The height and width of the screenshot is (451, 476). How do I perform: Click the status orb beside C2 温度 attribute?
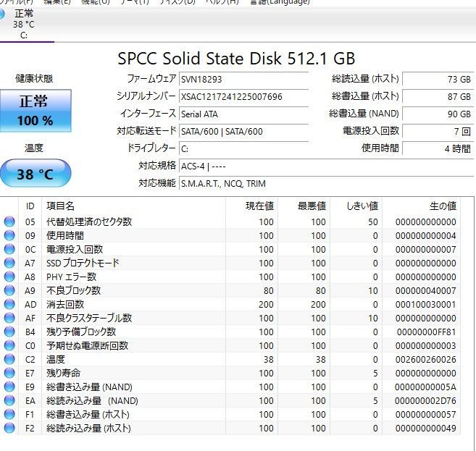9,360
